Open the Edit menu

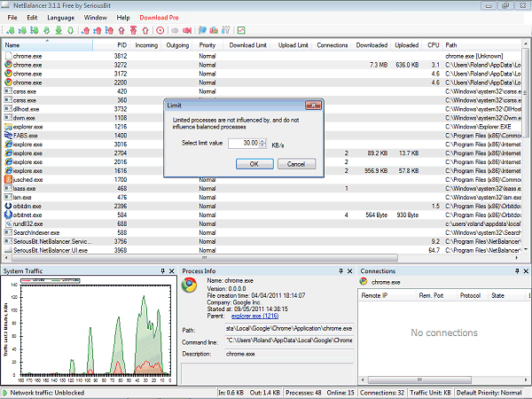(x=32, y=18)
